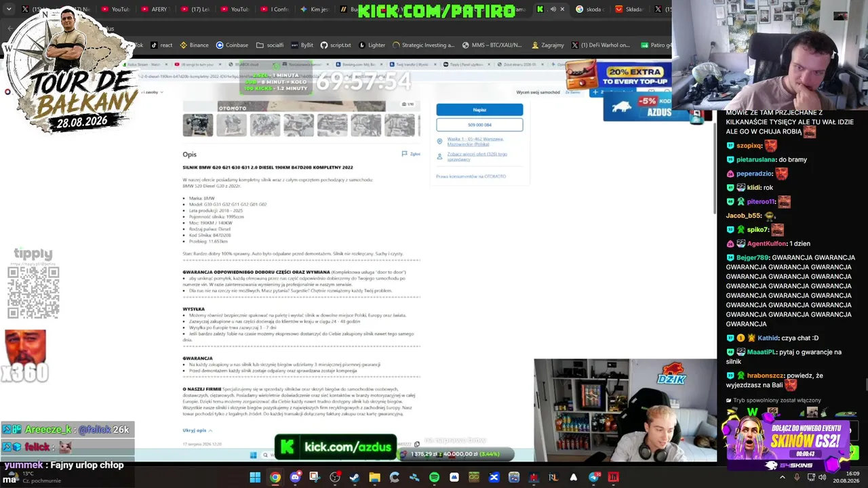The width and height of the screenshot is (868, 488).
Task: Open Prawa konsumentów na OTOMOTO link
Action: 471,176
